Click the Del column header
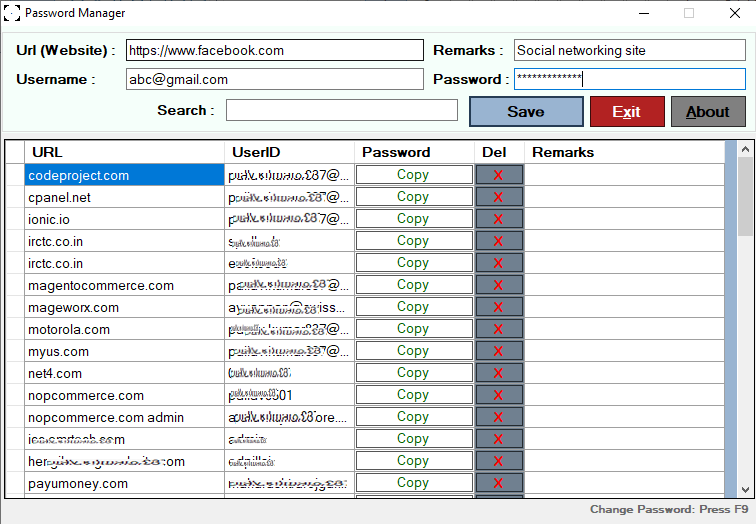 pos(499,152)
